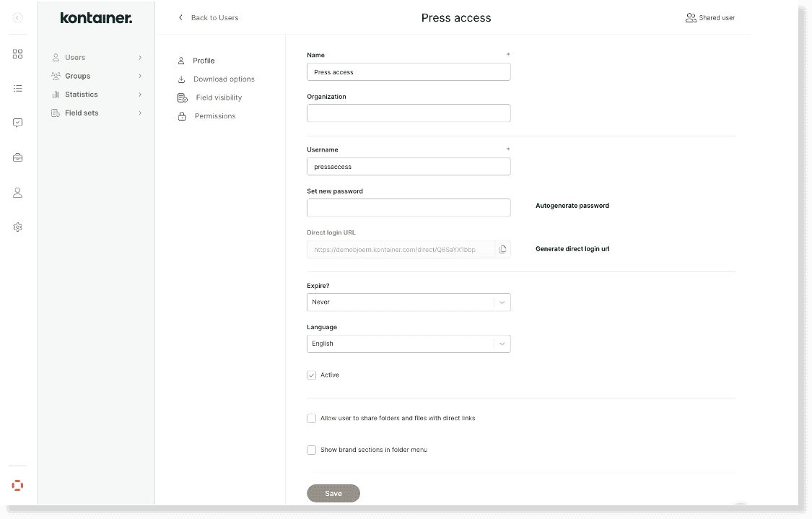Screen dimensions: 812x519
Task: Open the Language dropdown showing English
Action: (x=409, y=344)
